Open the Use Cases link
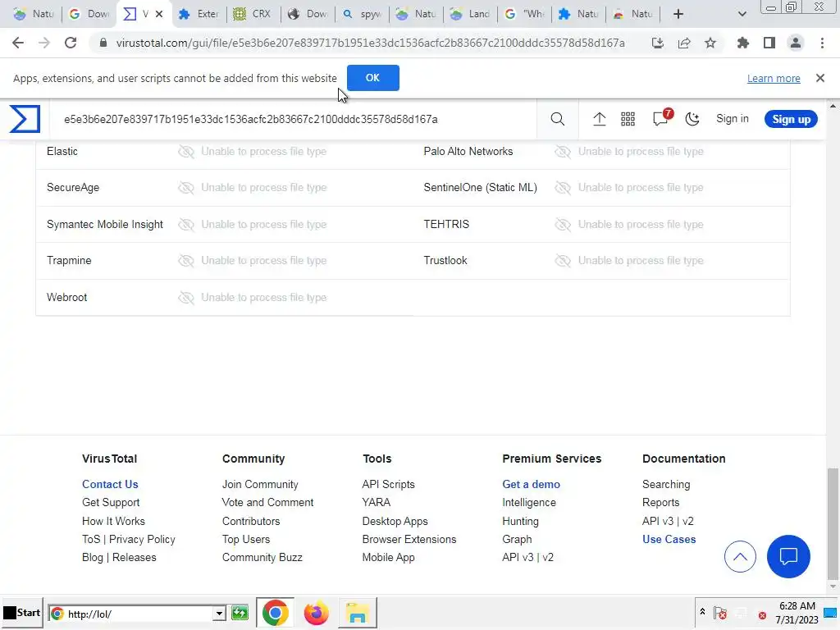This screenshot has width=840, height=630. 669,540
